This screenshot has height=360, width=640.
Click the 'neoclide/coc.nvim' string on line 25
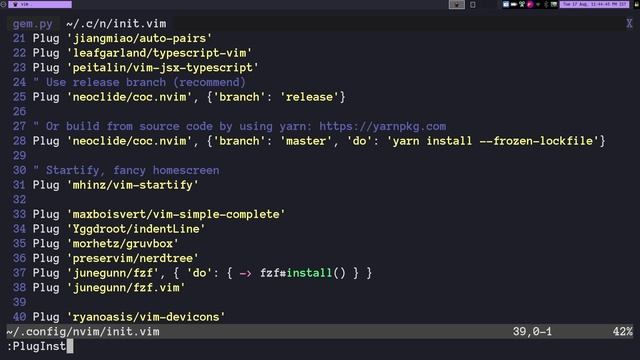point(129,97)
